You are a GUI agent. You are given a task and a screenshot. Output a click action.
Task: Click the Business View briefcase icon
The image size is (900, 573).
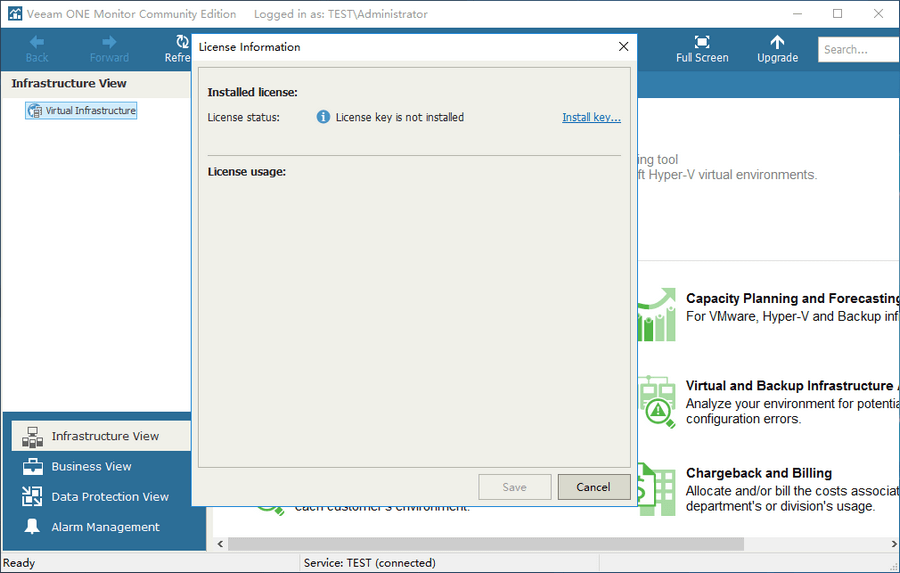(33, 467)
